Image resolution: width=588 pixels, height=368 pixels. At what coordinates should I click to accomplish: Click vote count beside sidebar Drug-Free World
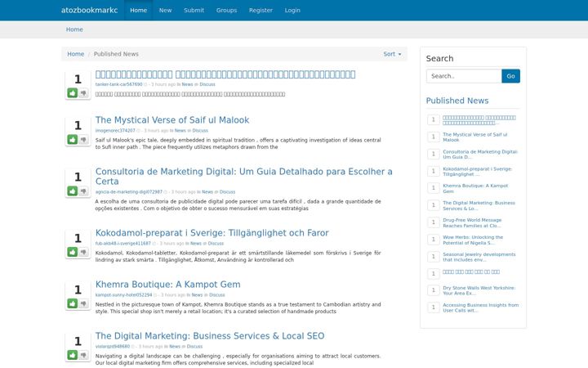pos(434,222)
